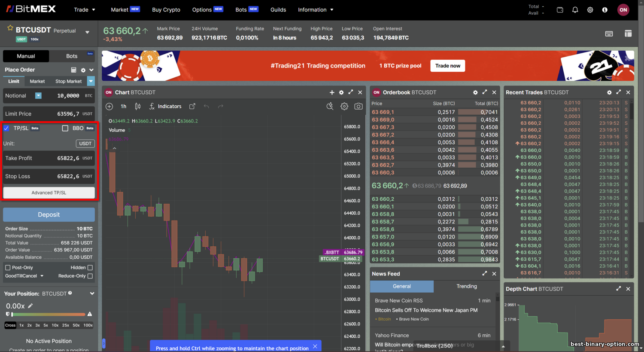Open the Place Order calculator icon
Image resolution: width=644 pixels, height=352 pixels.
pos(73,70)
